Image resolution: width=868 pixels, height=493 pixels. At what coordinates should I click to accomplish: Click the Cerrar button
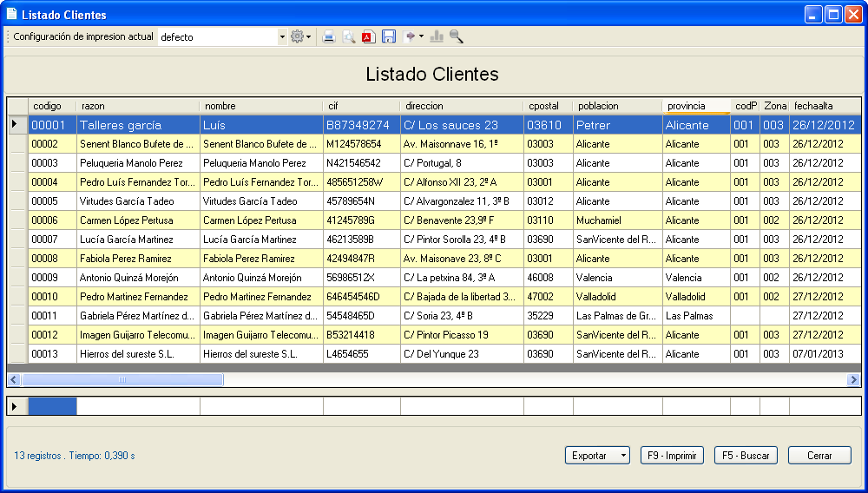click(x=819, y=455)
